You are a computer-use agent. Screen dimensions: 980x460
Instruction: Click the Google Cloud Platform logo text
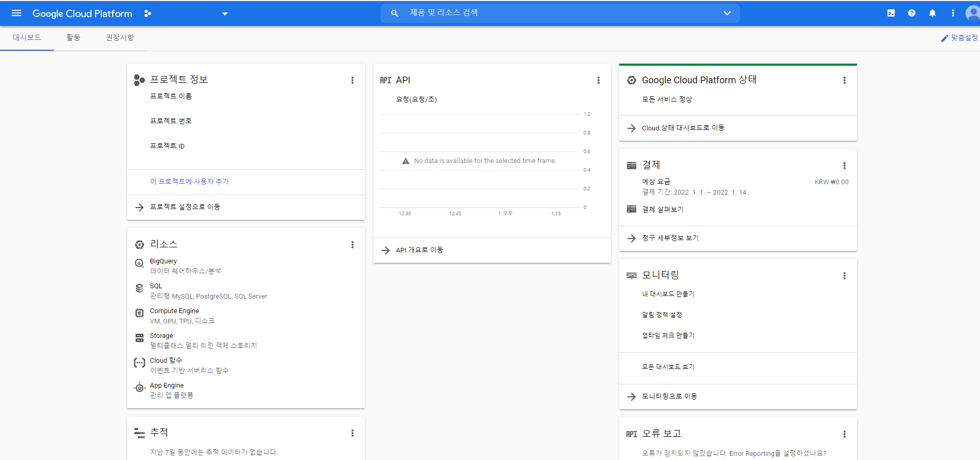click(x=82, y=13)
